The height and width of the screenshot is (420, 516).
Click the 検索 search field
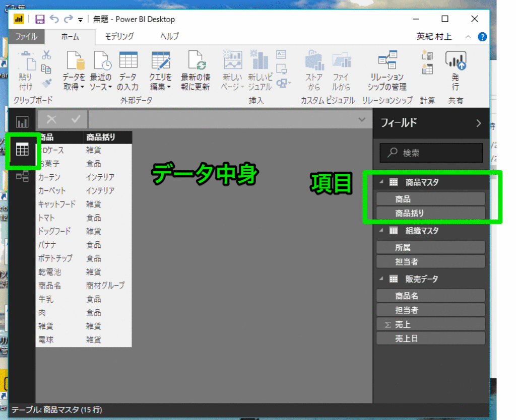431,153
